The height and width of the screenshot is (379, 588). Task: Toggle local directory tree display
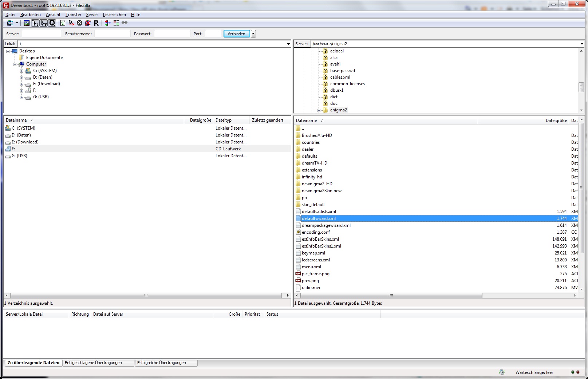35,23
